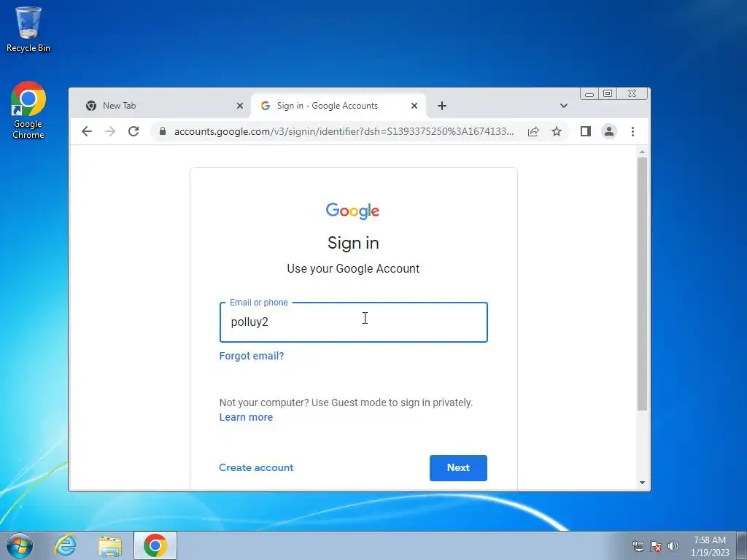Open Chrome's three-dot menu
This screenshot has height=560, width=747.
[632, 131]
